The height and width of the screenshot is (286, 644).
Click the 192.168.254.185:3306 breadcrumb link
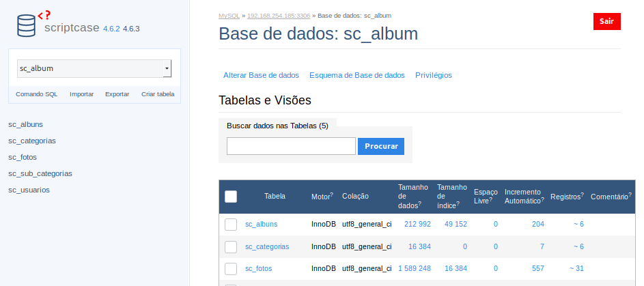click(279, 16)
